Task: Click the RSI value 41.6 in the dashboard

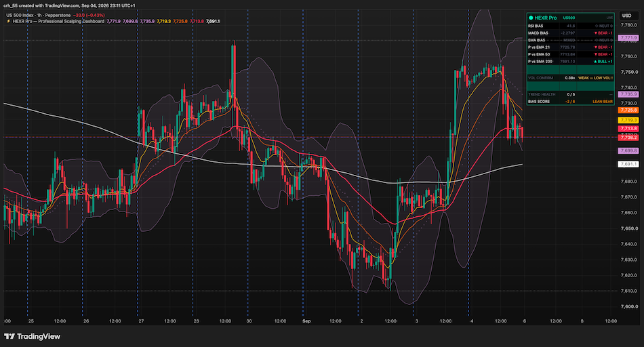Action: [x=571, y=26]
